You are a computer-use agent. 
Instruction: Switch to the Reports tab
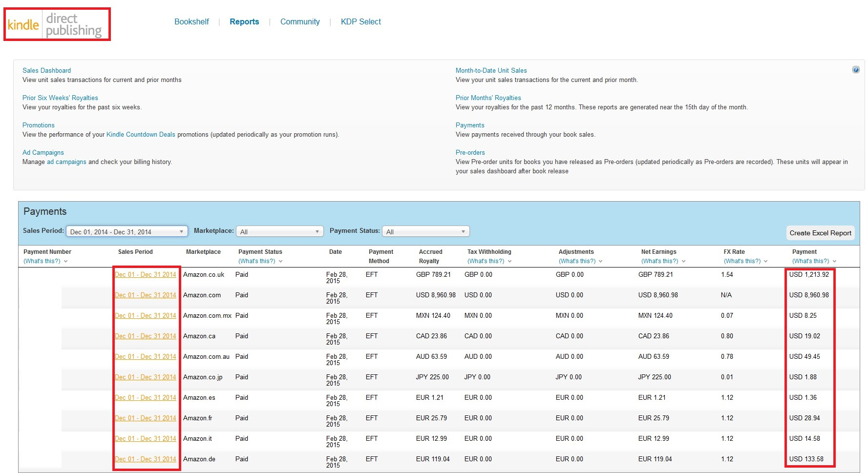244,21
